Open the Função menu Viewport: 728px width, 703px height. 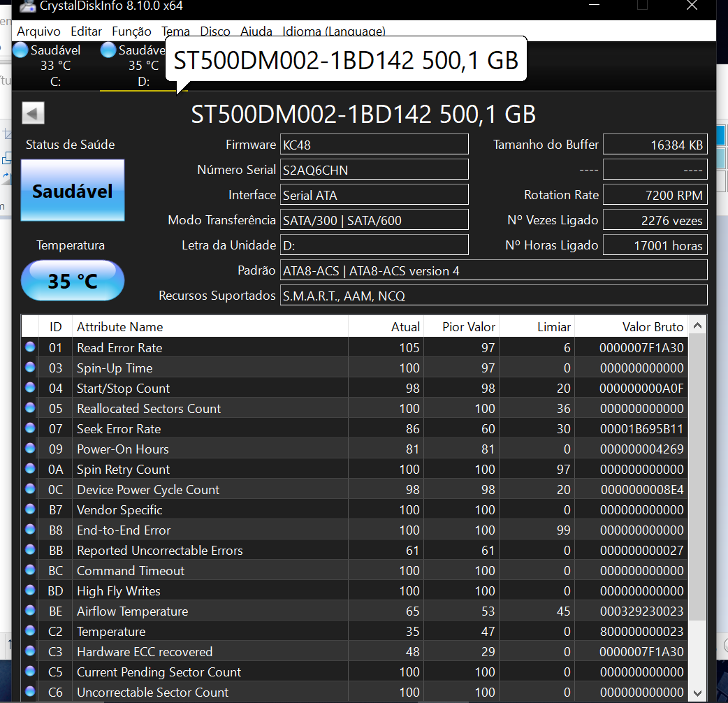pyautogui.click(x=131, y=31)
